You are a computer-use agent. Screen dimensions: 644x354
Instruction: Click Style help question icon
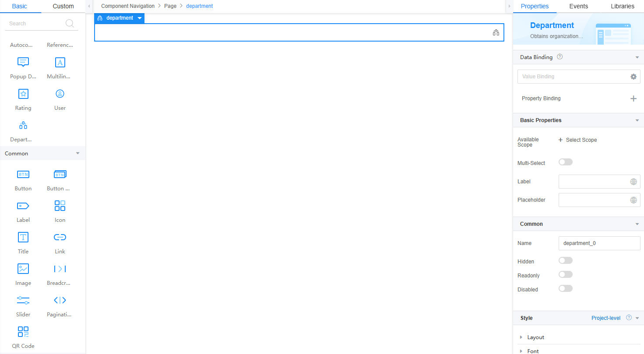coord(629,318)
